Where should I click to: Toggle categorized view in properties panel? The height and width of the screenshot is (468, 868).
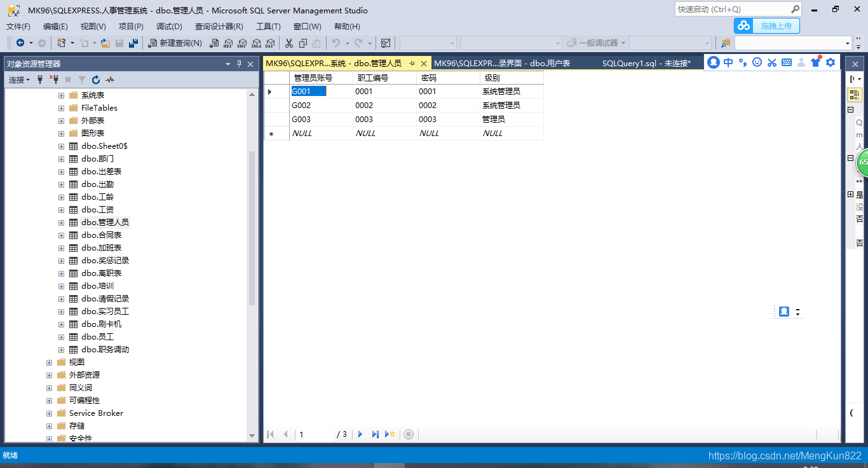click(x=855, y=94)
